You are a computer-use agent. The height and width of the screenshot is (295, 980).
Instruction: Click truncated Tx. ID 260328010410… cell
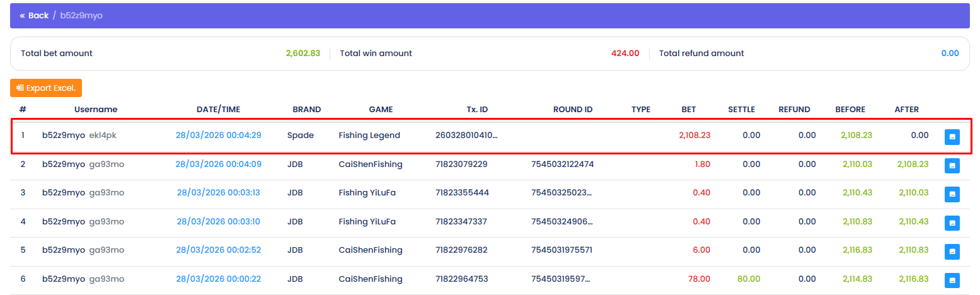[466, 135]
